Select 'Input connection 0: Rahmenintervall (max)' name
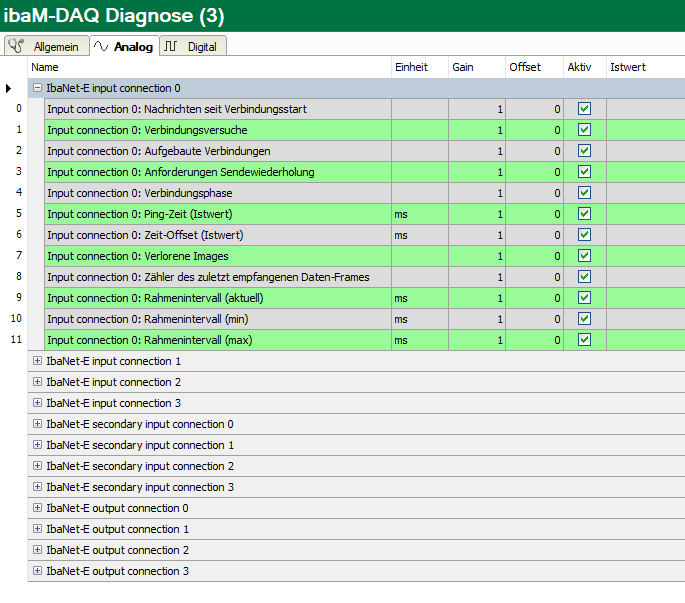The image size is (685, 603). [218, 340]
